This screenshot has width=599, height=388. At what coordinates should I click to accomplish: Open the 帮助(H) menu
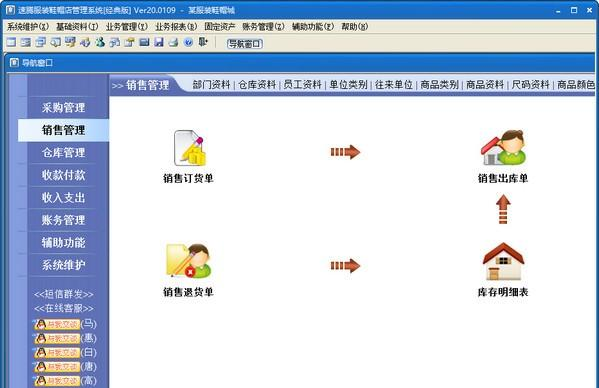pyautogui.click(x=355, y=27)
